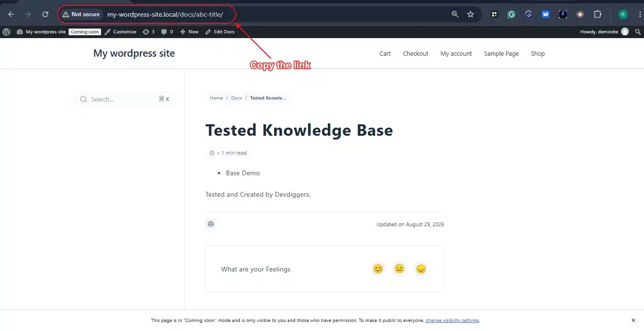The height and width of the screenshot is (331, 644).
Task: Open the 3 pending updates item
Action: click(148, 32)
